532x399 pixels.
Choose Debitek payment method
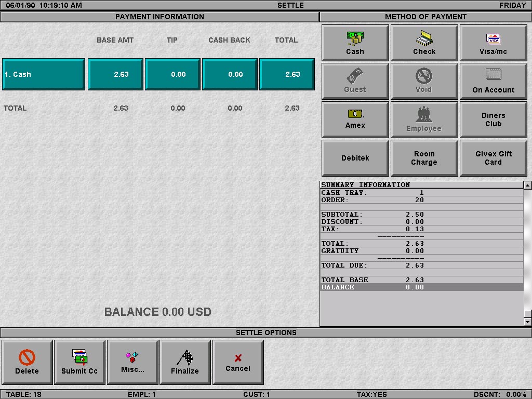(x=355, y=158)
